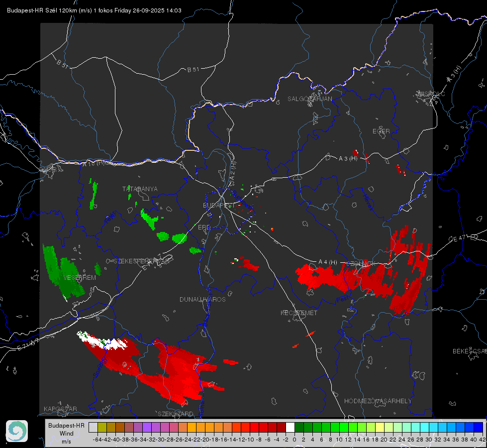Select the Salgótarján city label
487x448 pixels.
[309, 99]
